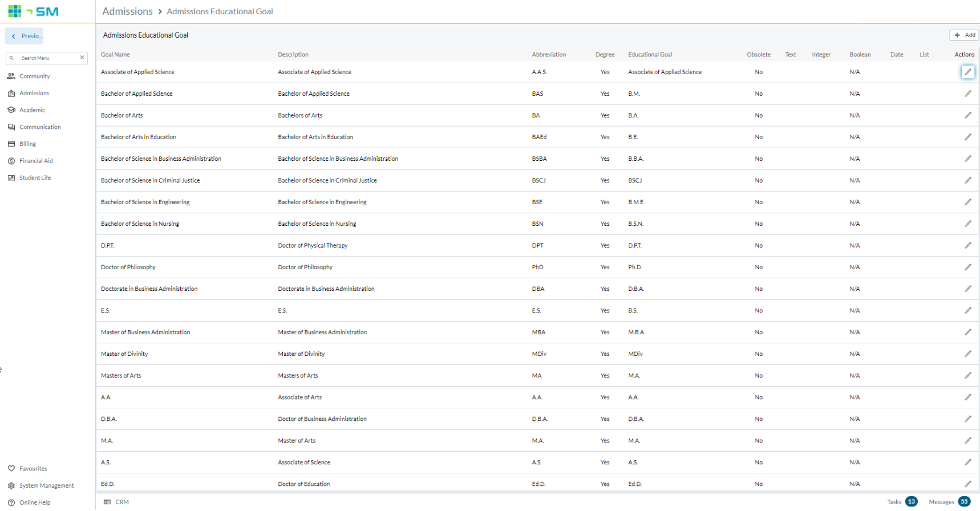
Task: Click the CRM label in footer
Action: 122,502
